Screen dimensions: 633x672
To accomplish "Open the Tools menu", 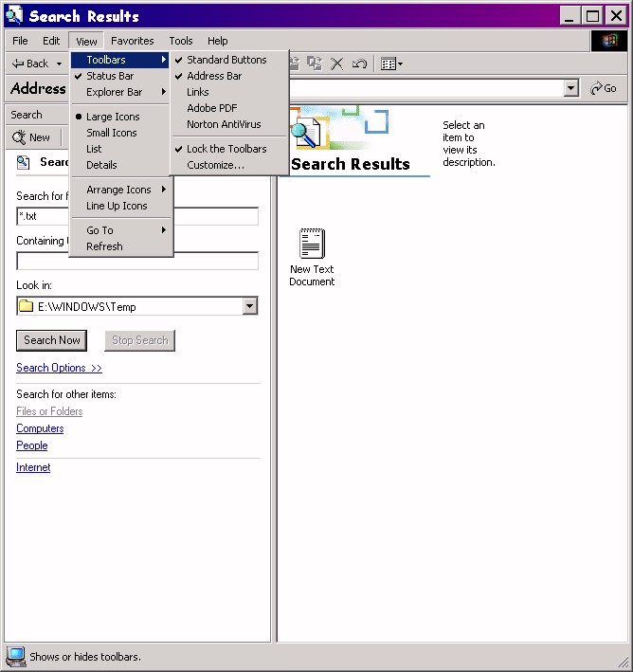I will coord(181,41).
